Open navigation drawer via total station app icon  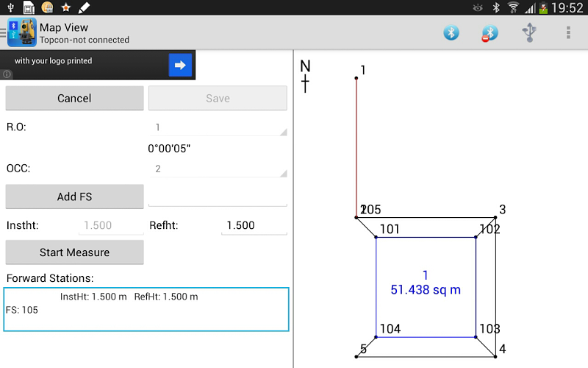click(21, 33)
